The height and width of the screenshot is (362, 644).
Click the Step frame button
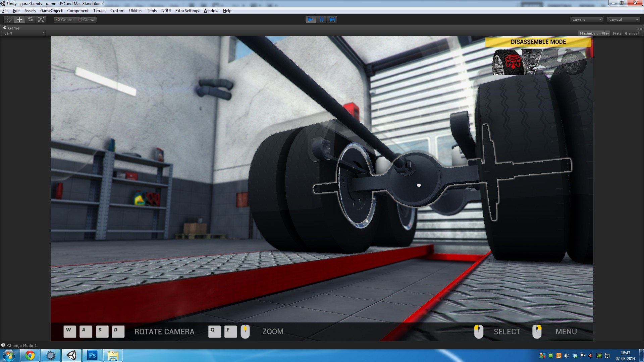(x=332, y=19)
